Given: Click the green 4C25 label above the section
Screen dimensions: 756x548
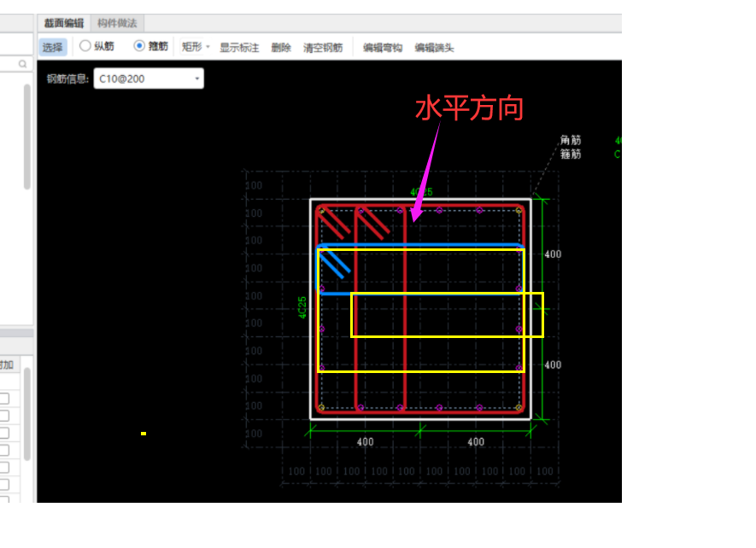Looking at the screenshot, I should coord(421,192).
